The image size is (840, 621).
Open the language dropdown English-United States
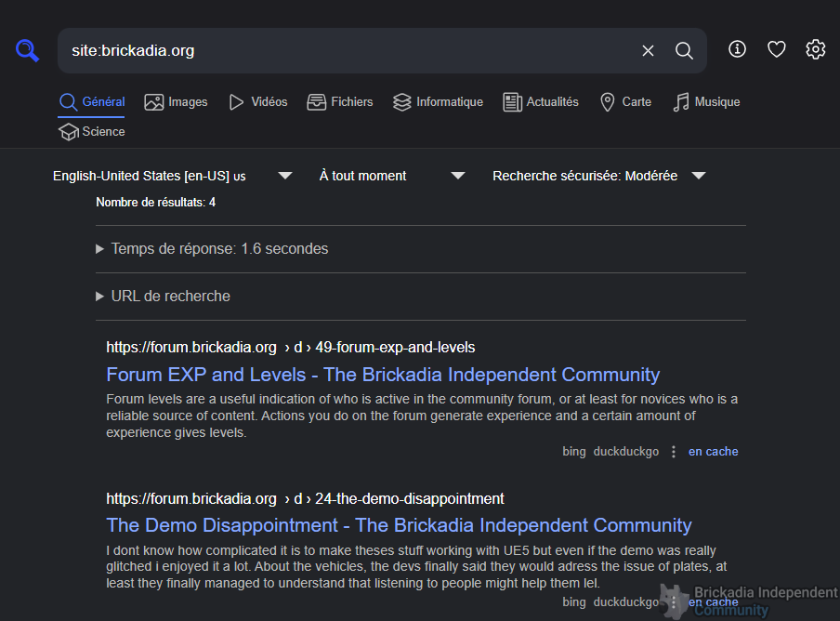pos(173,176)
